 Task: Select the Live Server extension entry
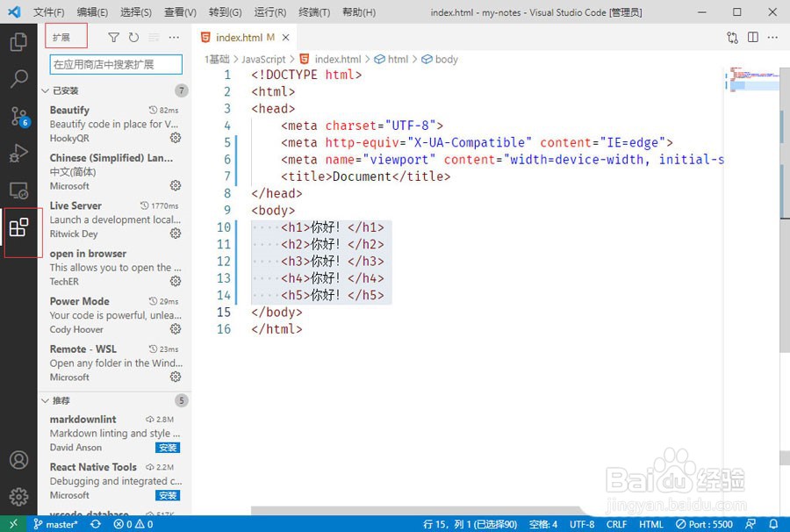115,219
